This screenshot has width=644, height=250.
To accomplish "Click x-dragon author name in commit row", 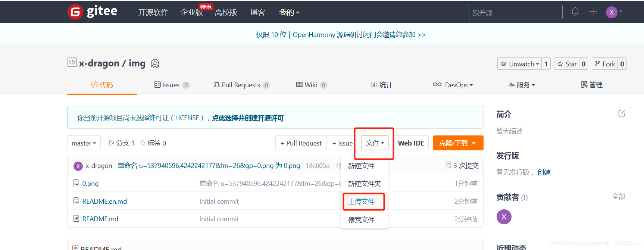I will pyautogui.click(x=99, y=165).
